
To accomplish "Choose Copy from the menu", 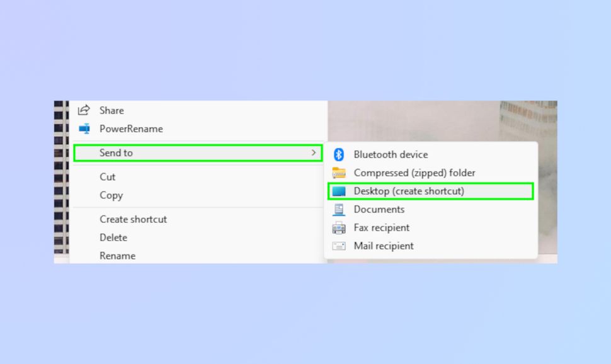I will tap(111, 195).
